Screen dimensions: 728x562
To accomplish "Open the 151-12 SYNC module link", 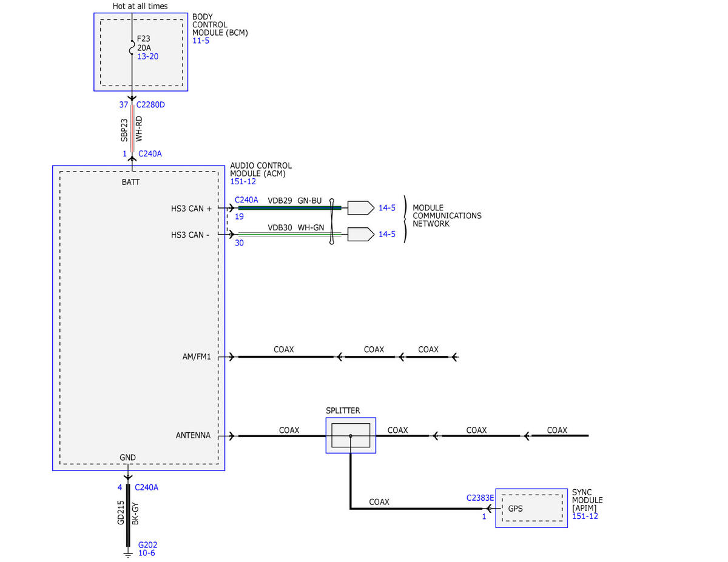I will (x=585, y=516).
